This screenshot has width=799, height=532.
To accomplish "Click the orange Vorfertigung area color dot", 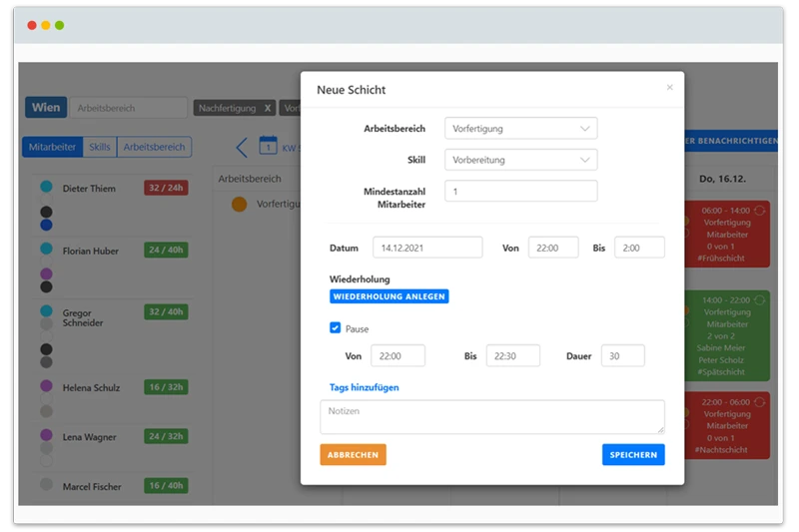I will pyautogui.click(x=239, y=204).
